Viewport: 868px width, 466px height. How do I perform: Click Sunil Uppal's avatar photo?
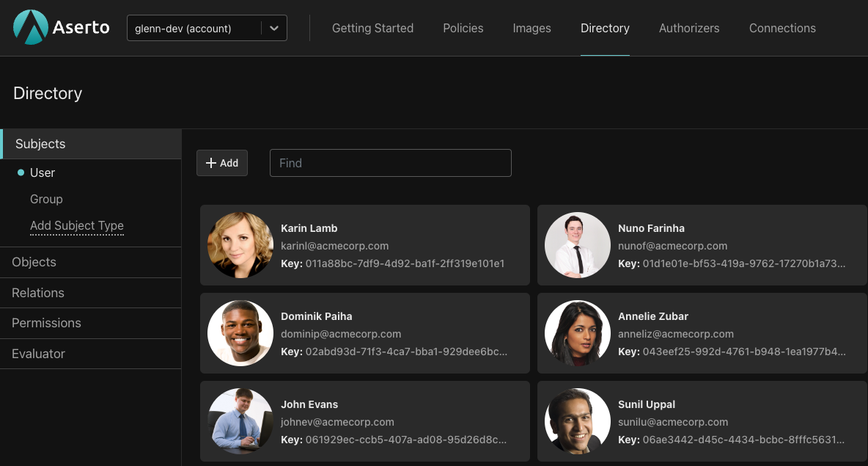[x=578, y=421]
